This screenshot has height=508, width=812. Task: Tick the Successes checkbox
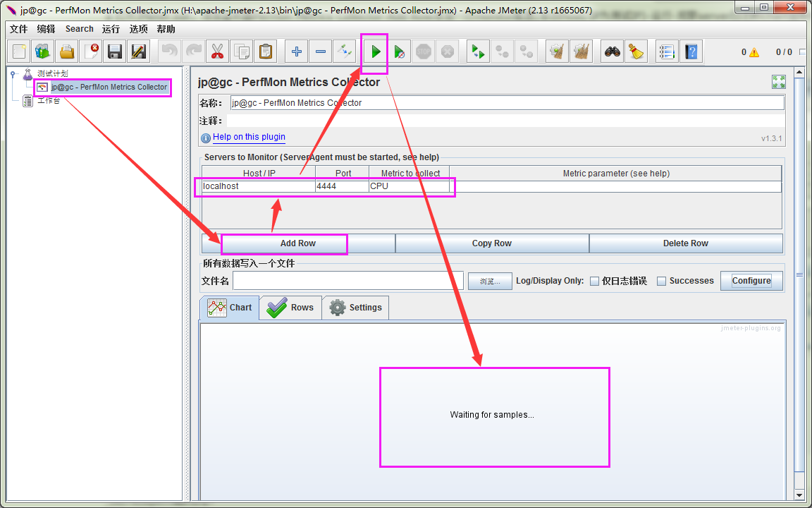coord(661,281)
